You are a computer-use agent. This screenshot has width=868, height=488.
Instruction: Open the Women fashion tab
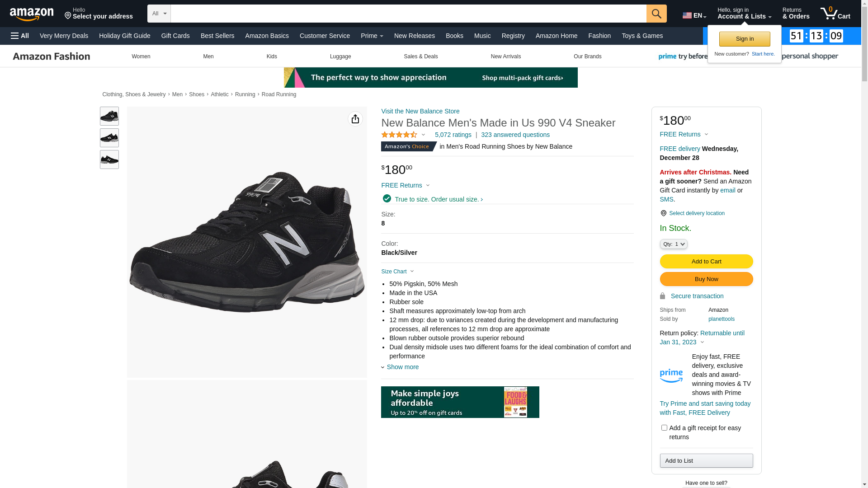(141, 56)
